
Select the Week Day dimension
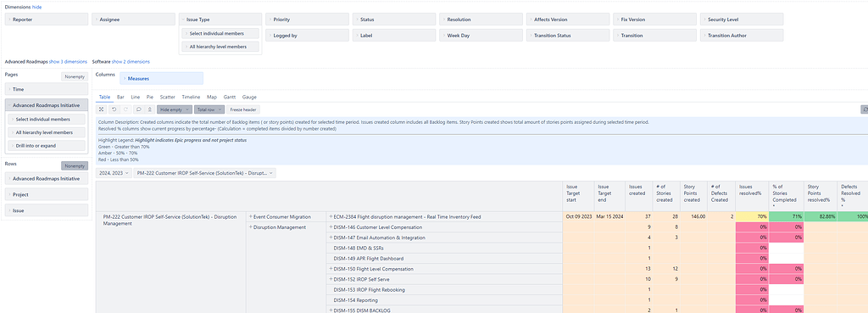pyautogui.click(x=481, y=35)
